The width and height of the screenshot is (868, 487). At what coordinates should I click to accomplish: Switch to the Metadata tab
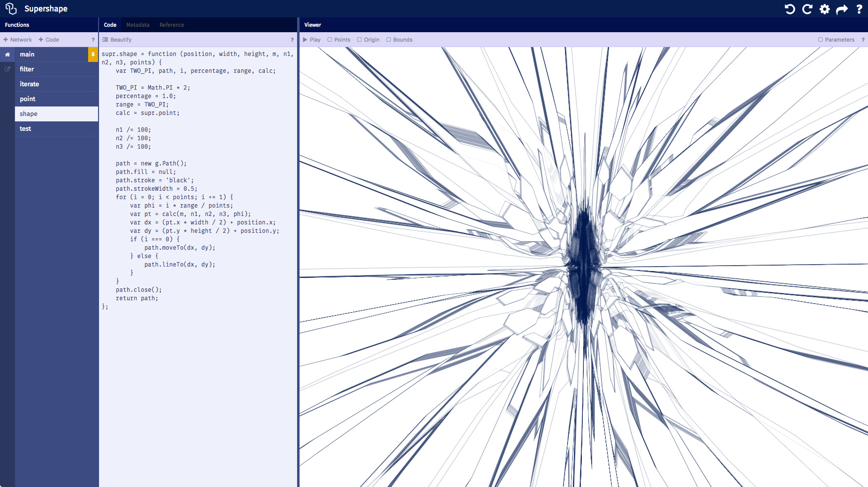(x=138, y=25)
